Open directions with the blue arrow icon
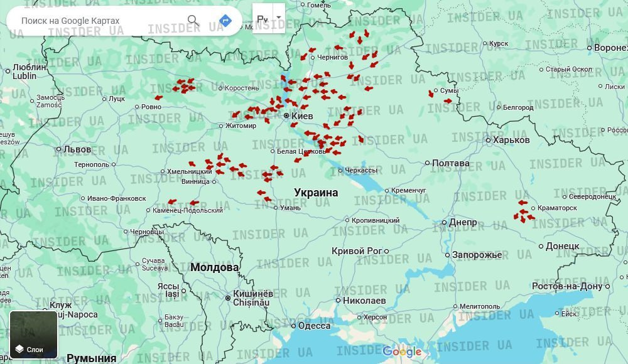 225,21
